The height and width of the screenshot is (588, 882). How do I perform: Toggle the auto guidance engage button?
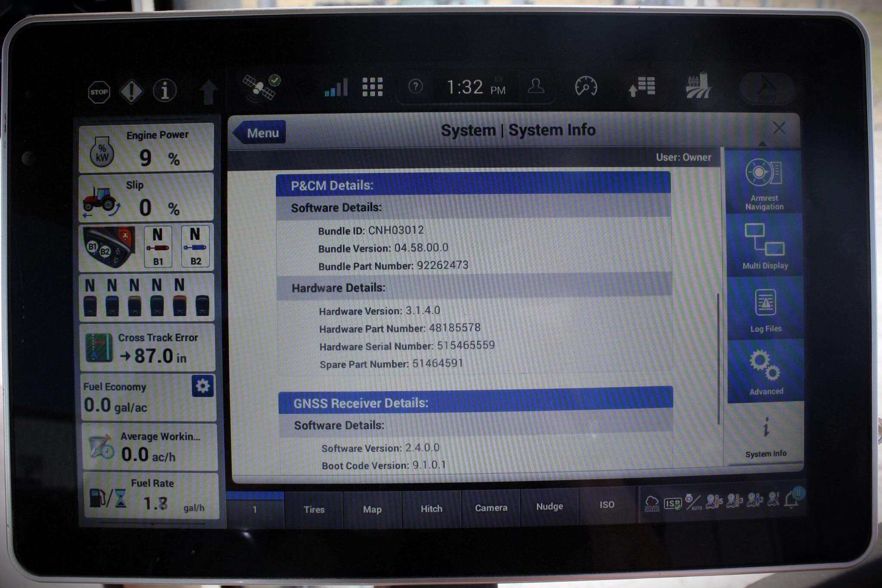[766, 88]
